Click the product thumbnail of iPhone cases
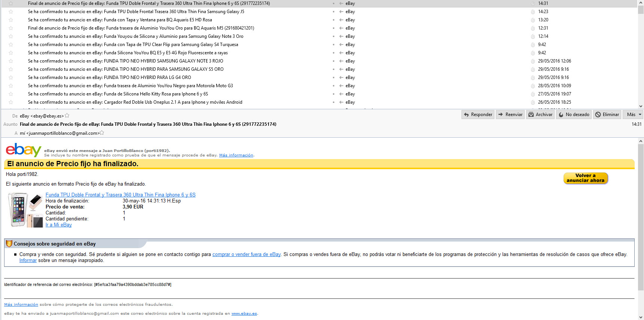The image size is (644, 320). 25,210
